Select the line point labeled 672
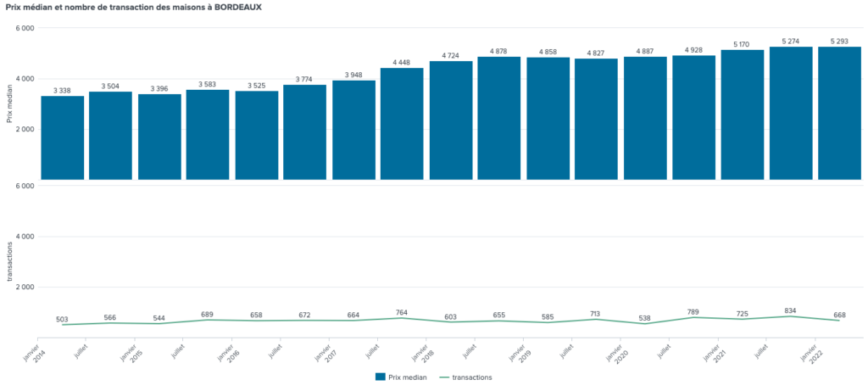The height and width of the screenshot is (391, 868). coord(304,320)
